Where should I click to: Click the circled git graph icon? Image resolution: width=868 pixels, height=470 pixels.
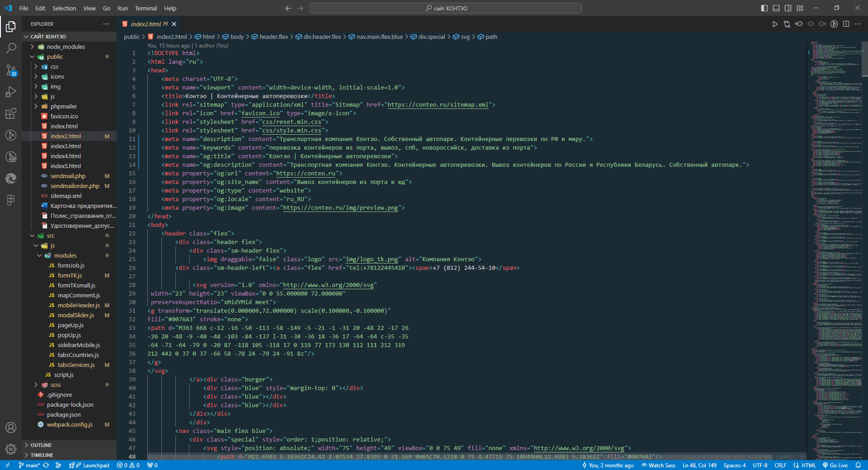tap(834, 24)
